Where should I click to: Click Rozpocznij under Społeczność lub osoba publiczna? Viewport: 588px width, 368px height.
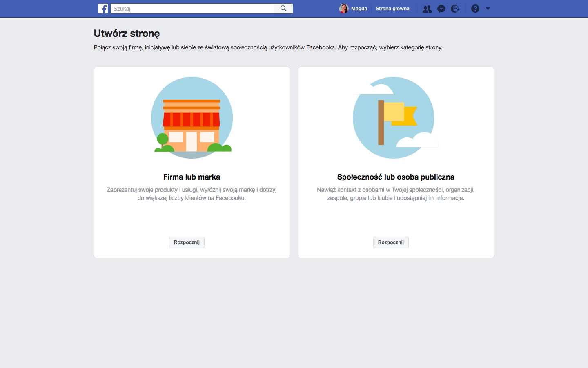pos(391,242)
